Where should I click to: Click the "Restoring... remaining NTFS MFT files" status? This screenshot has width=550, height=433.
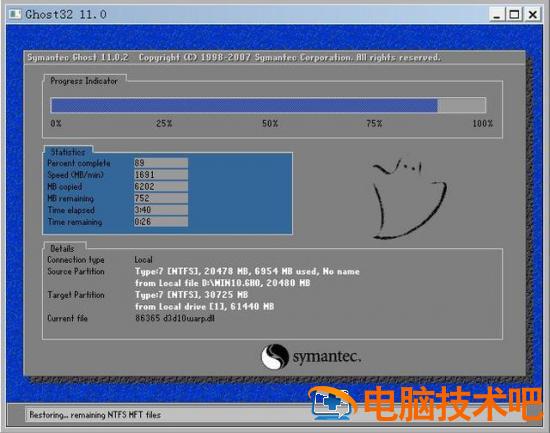[x=95, y=415]
